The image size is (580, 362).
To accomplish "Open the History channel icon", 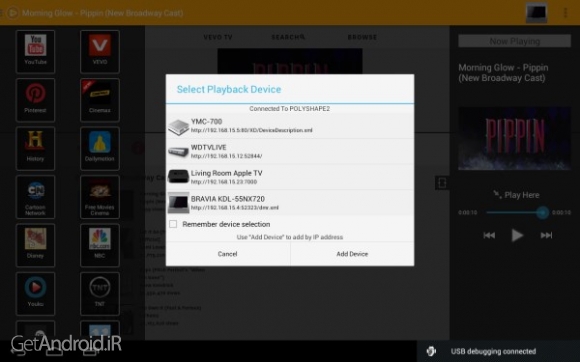I will (x=36, y=148).
